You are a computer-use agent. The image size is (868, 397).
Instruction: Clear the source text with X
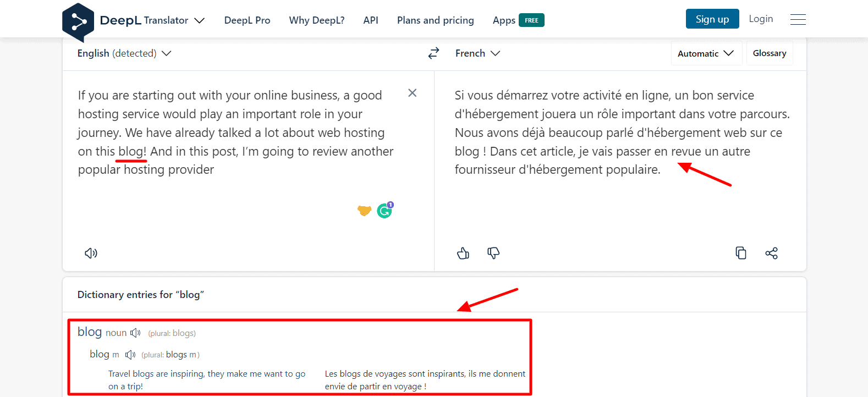click(412, 93)
